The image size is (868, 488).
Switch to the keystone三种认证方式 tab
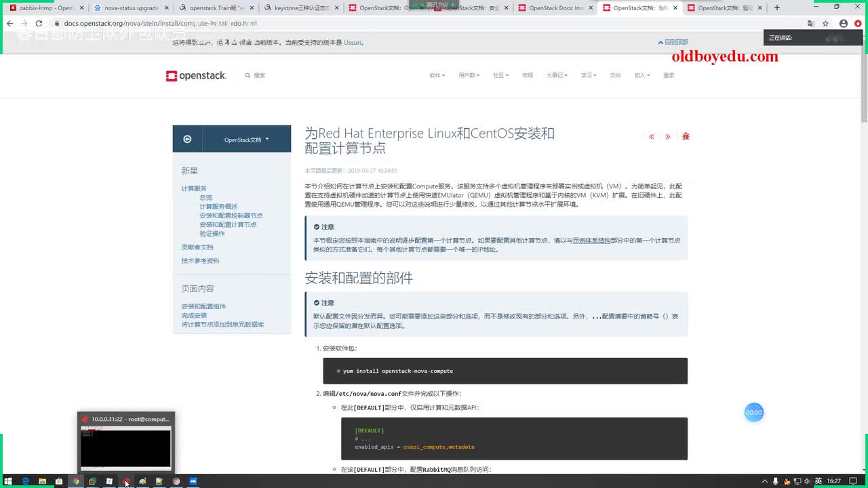click(x=300, y=8)
